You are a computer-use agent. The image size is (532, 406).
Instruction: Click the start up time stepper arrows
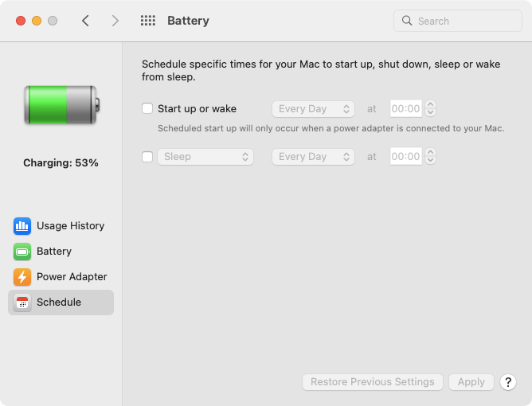[x=431, y=109]
